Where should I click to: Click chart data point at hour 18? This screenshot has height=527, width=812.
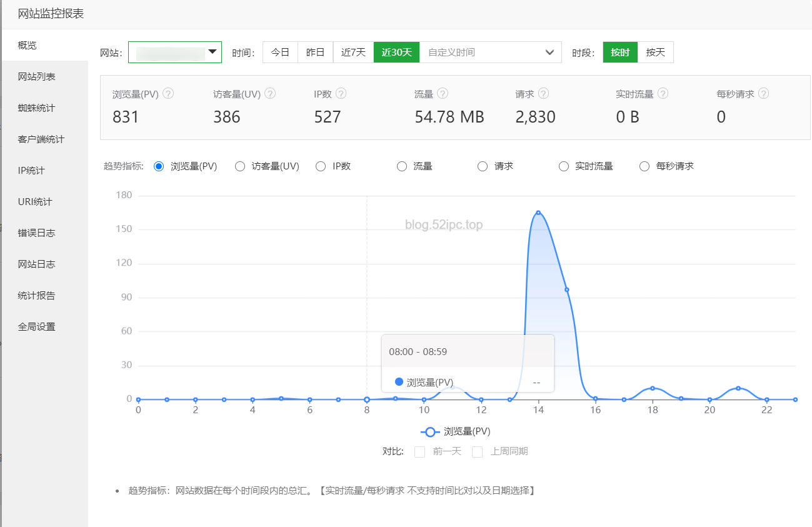coord(653,388)
